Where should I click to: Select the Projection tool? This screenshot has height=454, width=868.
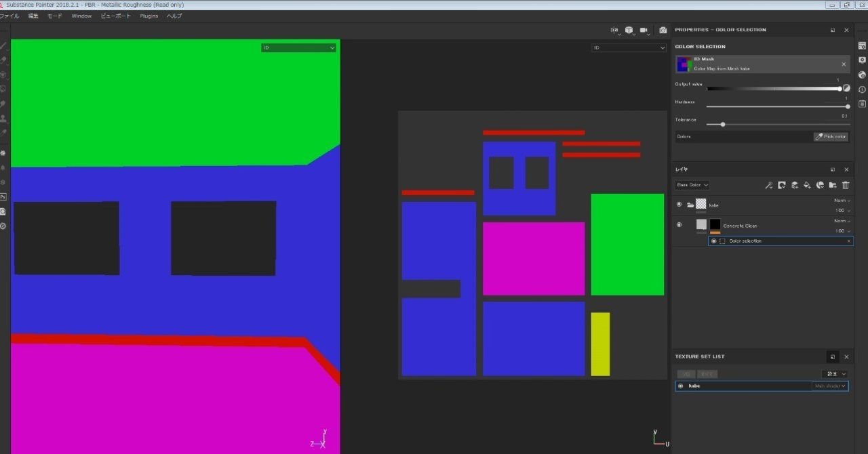pyautogui.click(x=3, y=75)
